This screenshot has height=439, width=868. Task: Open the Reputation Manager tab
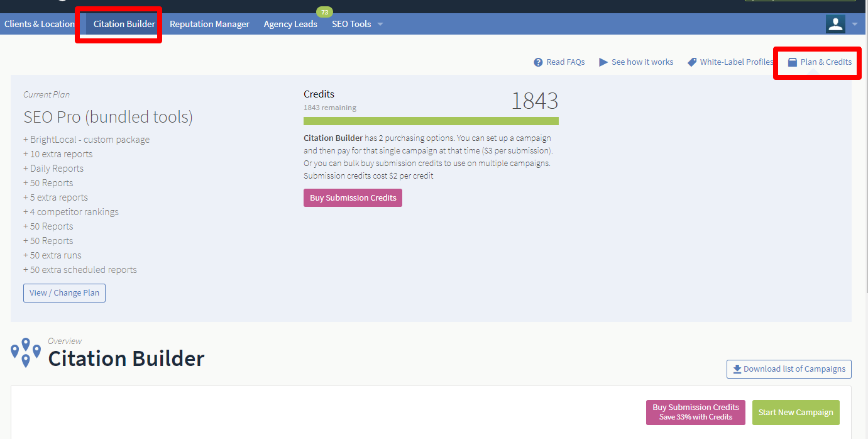[x=209, y=24]
